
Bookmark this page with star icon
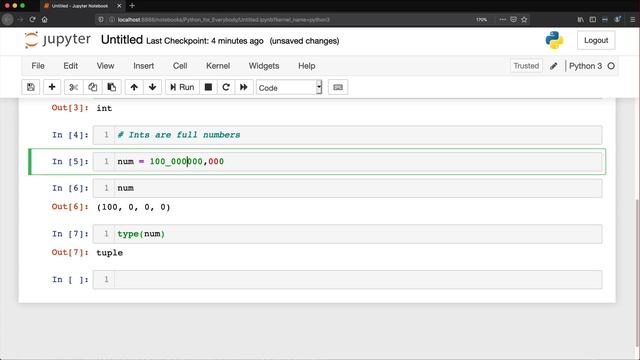(x=524, y=19)
